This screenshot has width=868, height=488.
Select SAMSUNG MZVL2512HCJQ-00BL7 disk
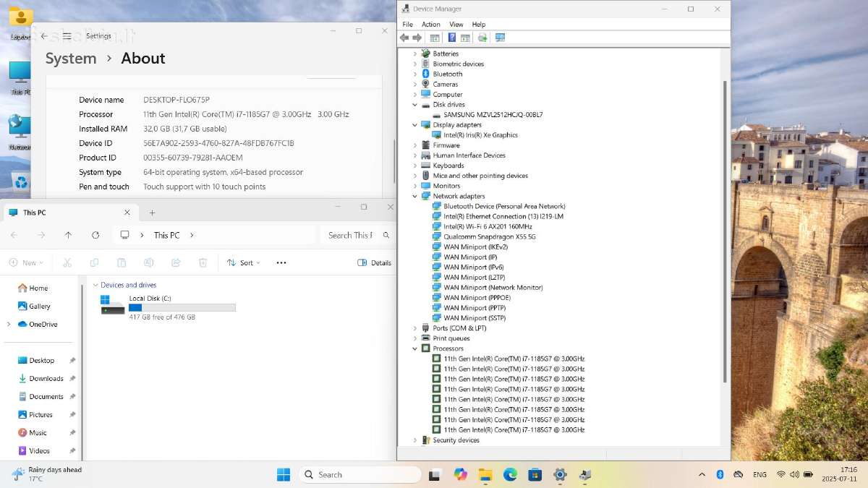(x=493, y=115)
